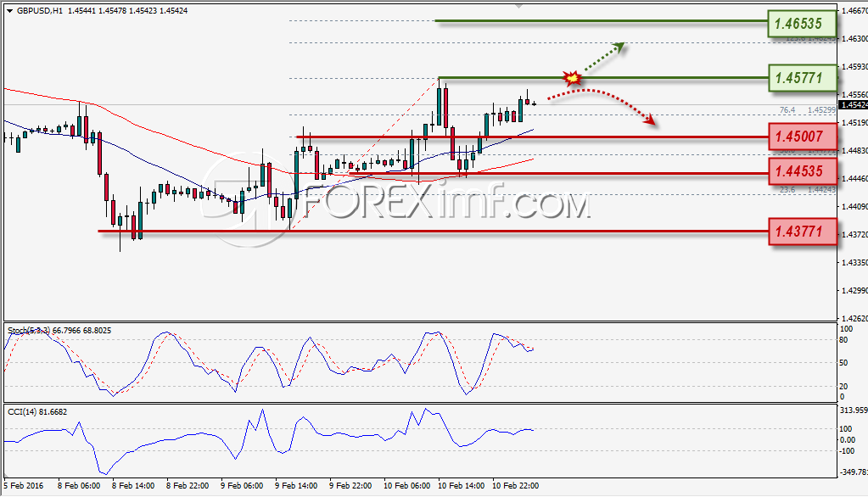Click the 1.46670 price axis label
This screenshot has height=497, width=868.
click(854, 10)
